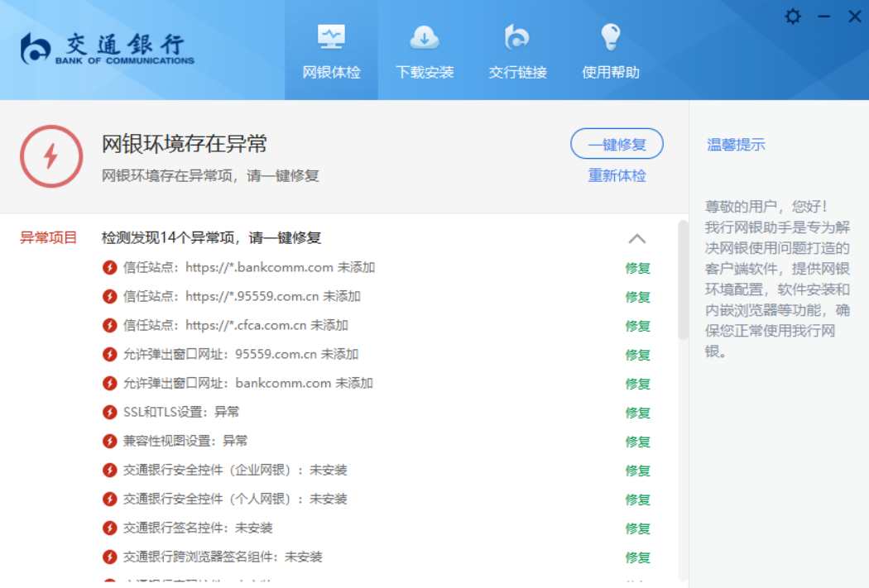Click the 网银环境存在异常 title
This screenshot has height=588, width=869.
[184, 143]
